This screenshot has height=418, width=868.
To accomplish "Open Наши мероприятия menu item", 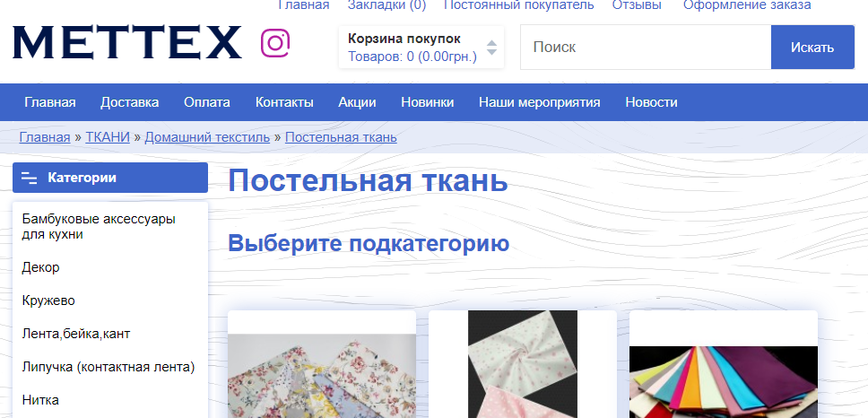I will pyautogui.click(x=539, y=102).
